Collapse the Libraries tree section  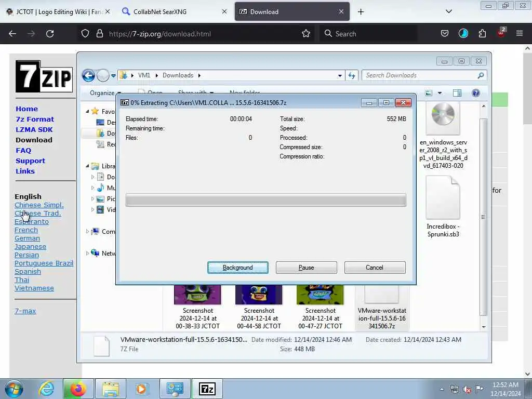87,166
